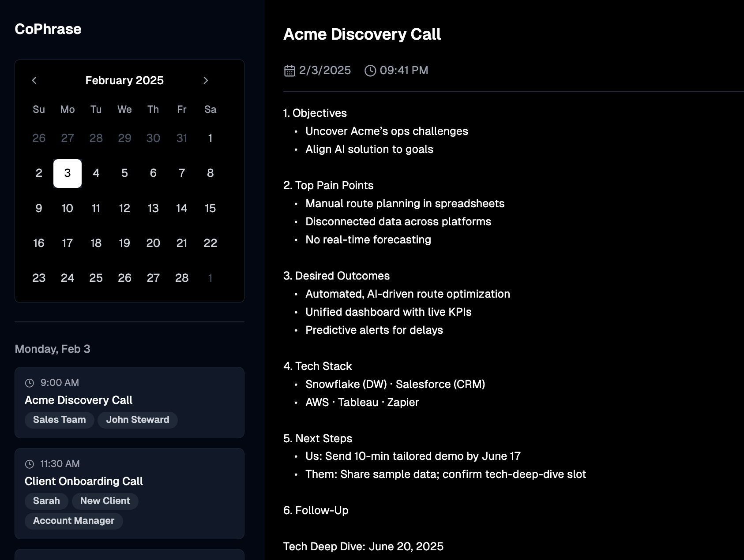Select March 1 at calendar's end

(210, 278)
